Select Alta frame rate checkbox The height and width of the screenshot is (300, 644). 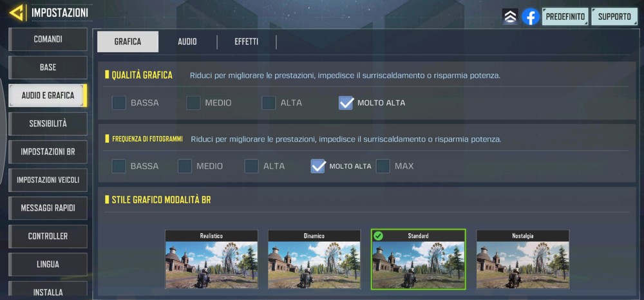tap(251, 166)
